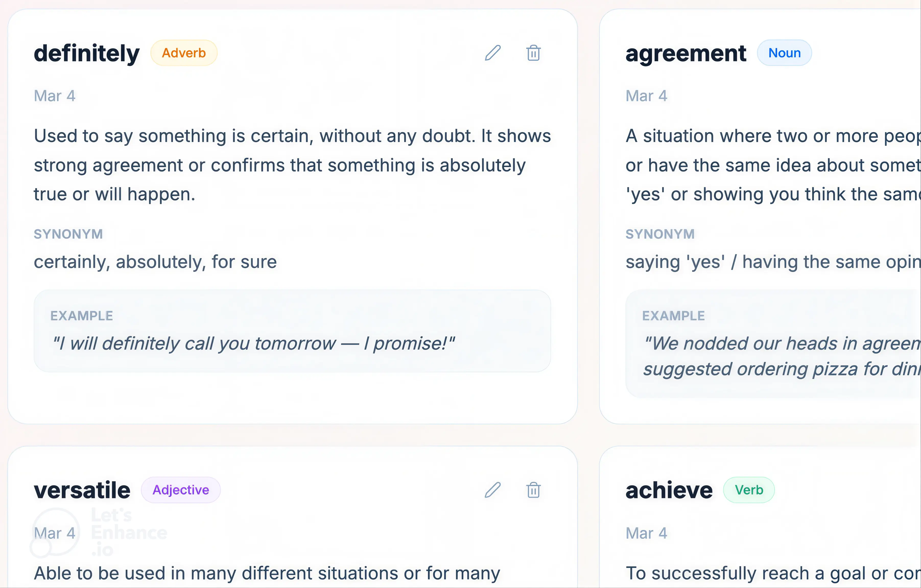This screenshot has width=921, height=588.
Task: Click the trash icon to delete the definitely card
Action: coord(533,54)
